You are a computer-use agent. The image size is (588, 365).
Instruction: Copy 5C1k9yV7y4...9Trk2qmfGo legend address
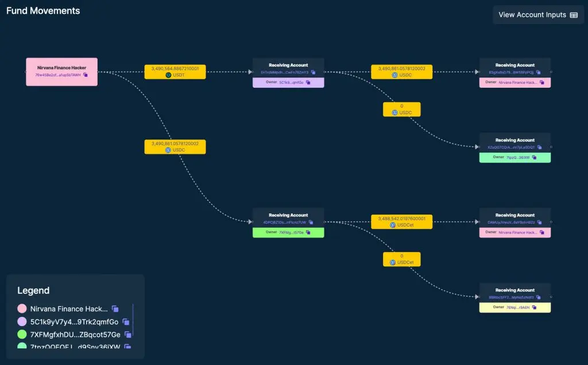pos(126,322)
